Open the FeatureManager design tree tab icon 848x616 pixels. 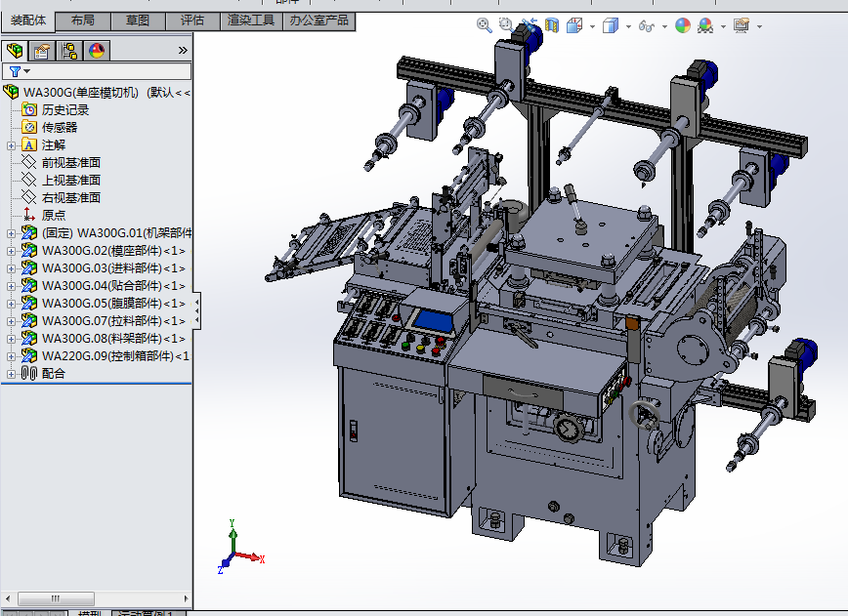(15, 51)
